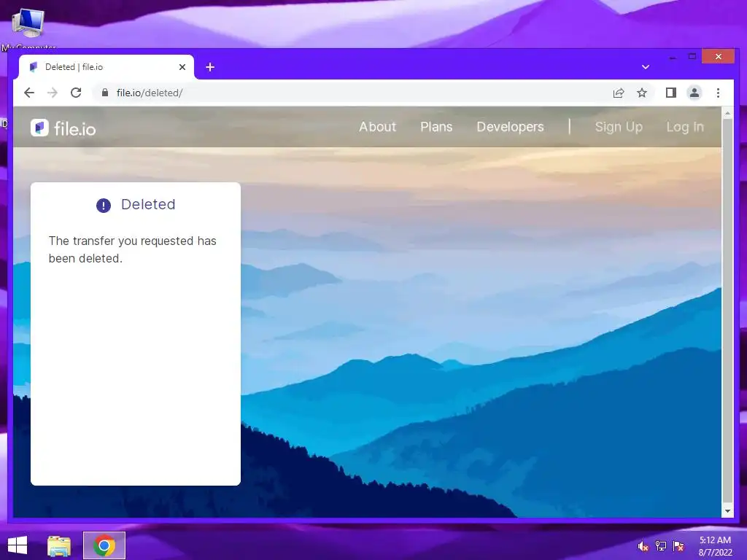Click the Sign Up link

[619, 127]
